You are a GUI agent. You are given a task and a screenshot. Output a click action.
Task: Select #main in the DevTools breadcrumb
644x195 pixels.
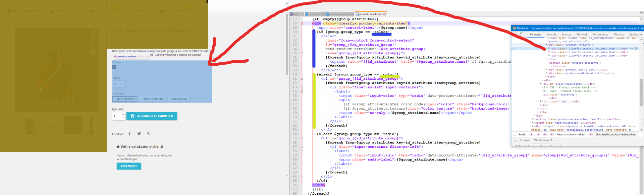click(x=522, y=134)
